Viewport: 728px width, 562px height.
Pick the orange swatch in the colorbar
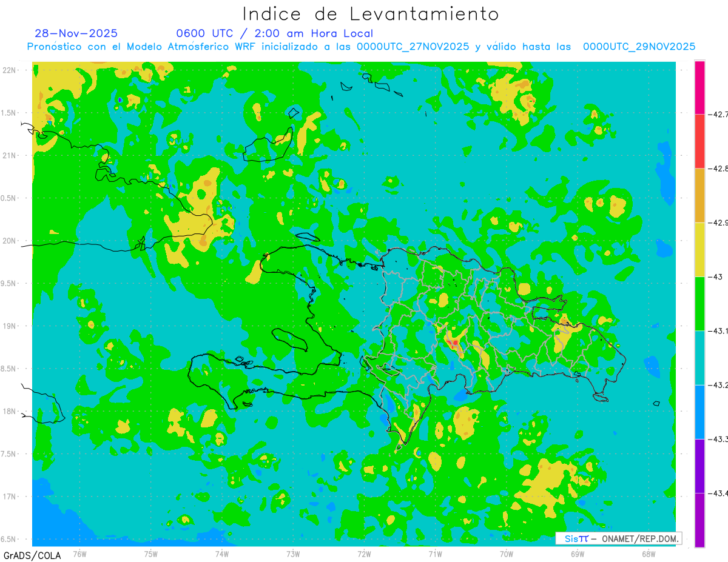tap(699, 195)
